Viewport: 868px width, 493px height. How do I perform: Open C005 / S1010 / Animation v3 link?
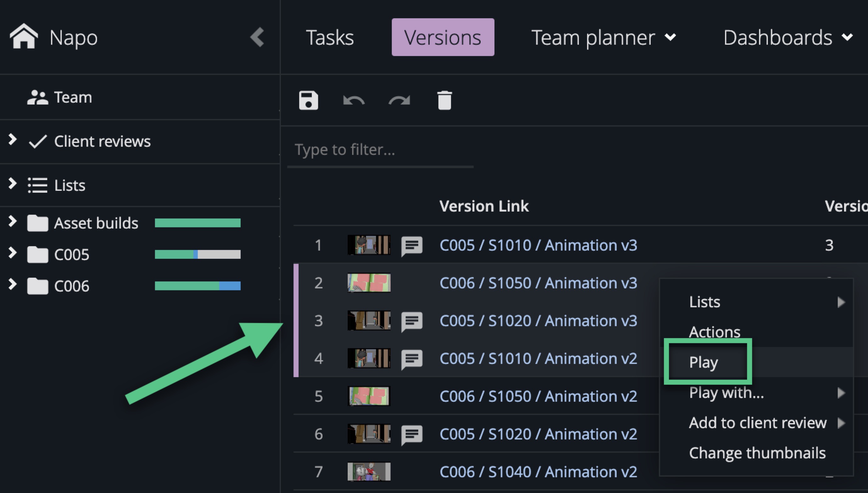tap(538, 245)
